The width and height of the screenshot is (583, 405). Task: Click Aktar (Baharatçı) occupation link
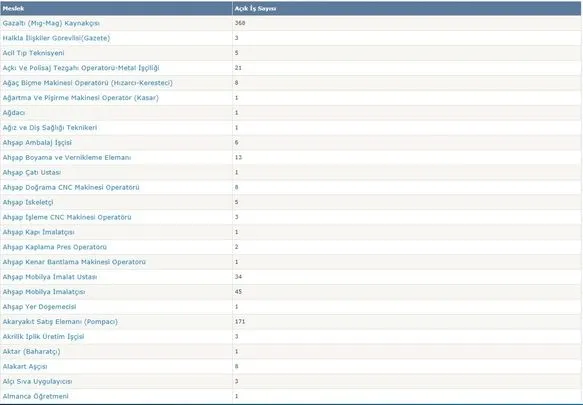pyautogui.click(x=31, y=351)
